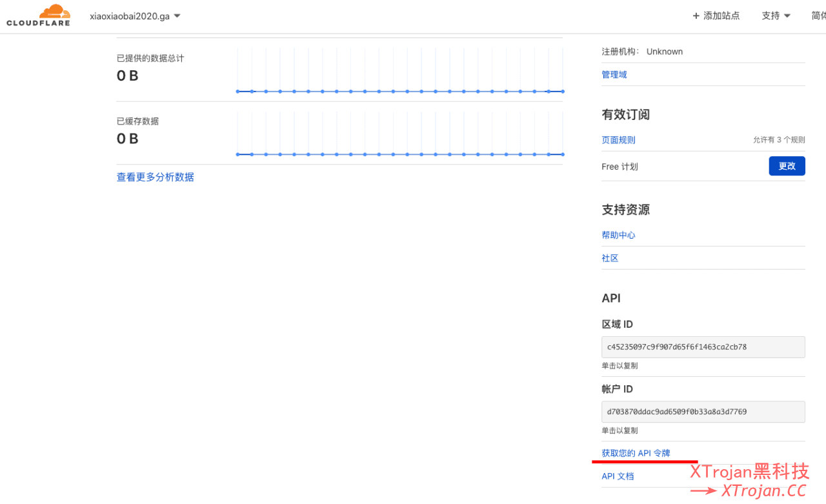Image resolution: width=826 pixels, height=504 pixels.
Task: Click the 更改 plan button
Action: click(x=787, y=166)
